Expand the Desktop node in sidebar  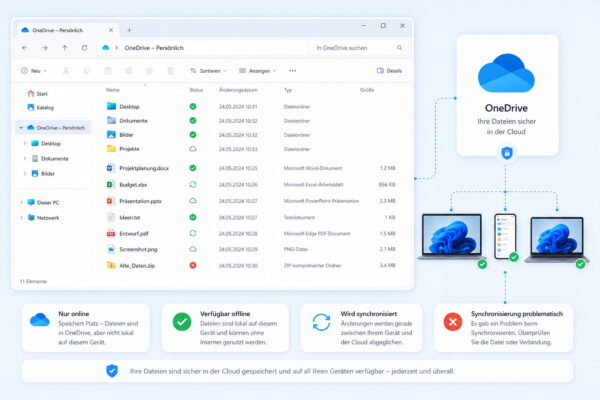(25, 143)
